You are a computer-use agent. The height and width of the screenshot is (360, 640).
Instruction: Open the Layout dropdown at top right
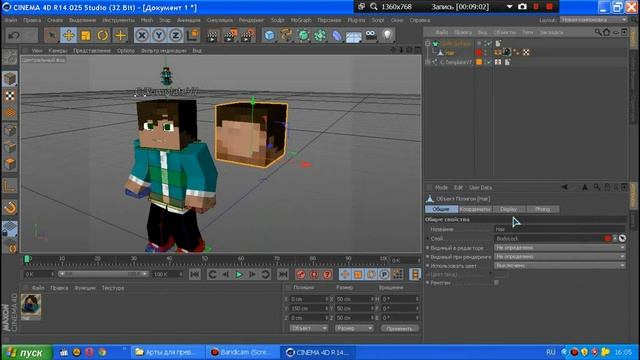coord(594,20)
